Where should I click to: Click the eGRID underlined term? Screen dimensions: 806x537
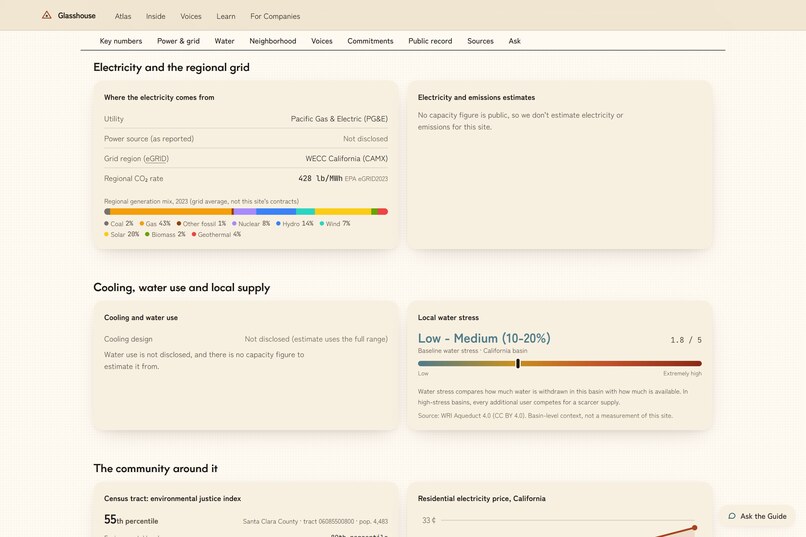156,159
